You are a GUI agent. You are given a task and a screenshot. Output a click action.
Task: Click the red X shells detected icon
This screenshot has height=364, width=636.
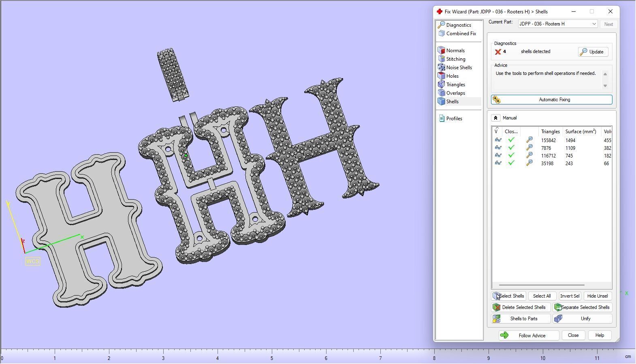pos(498,52)
